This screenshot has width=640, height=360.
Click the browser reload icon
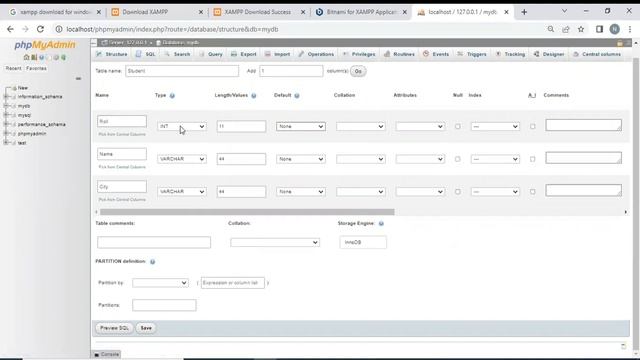(40, 29)
